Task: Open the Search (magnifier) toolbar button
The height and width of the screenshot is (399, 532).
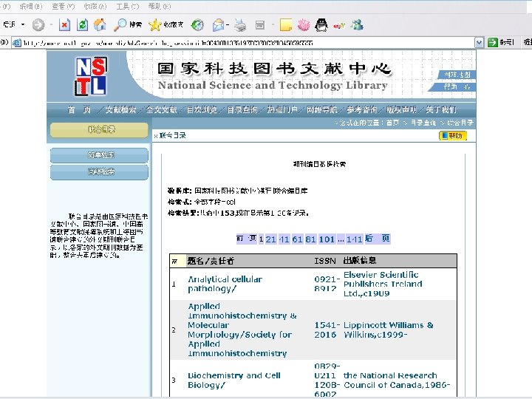Action: (x=128, y=25)
